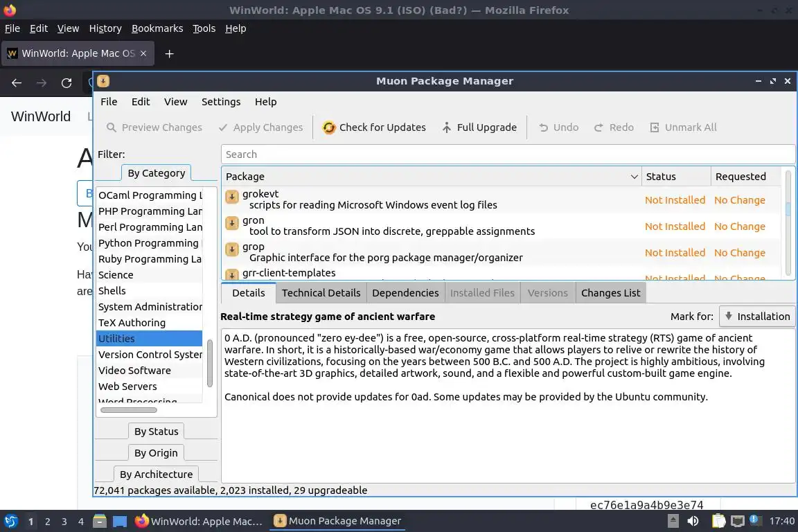Select the System Administration category
The width and height of the screenshot is (798, 532).
pos(149,306)
